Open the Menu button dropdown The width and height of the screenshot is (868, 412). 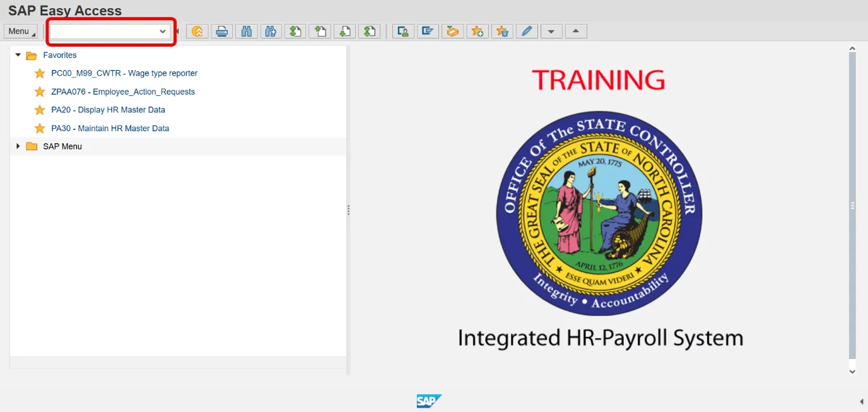point(20,31)
